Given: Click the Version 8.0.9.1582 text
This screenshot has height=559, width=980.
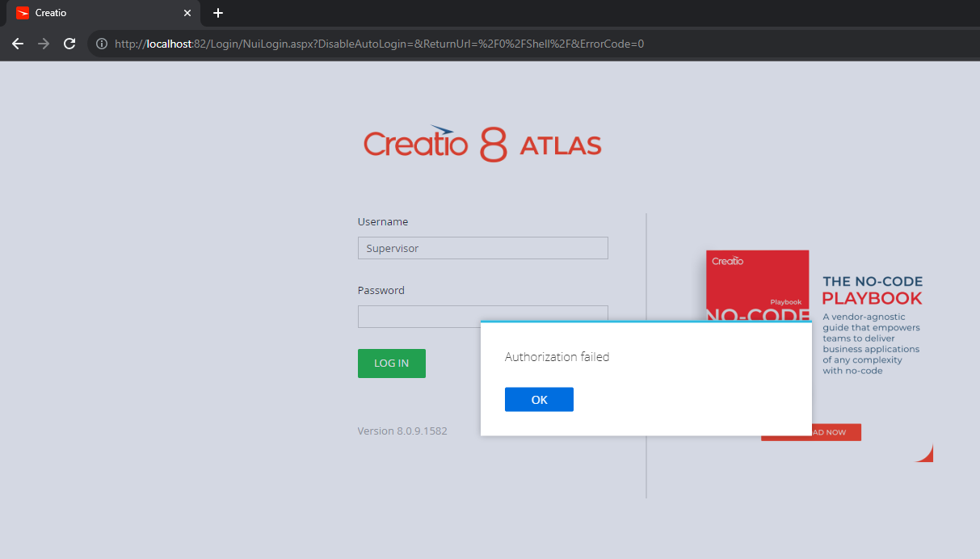Looking at the screenshot, I should tap(402, 431).
